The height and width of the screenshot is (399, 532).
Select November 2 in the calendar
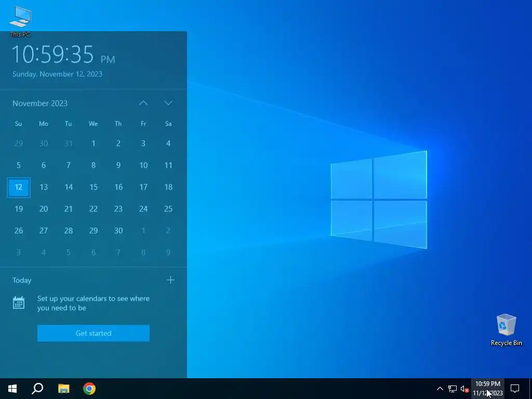118,143
